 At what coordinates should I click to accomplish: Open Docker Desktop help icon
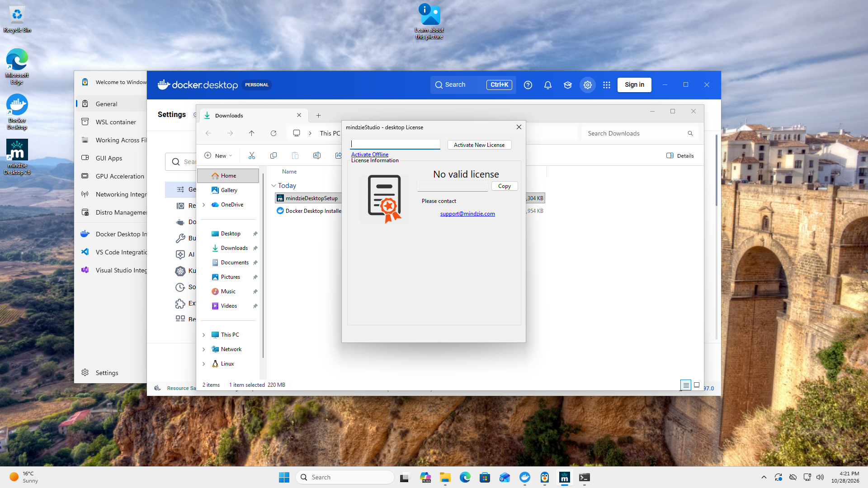(528, 85)
